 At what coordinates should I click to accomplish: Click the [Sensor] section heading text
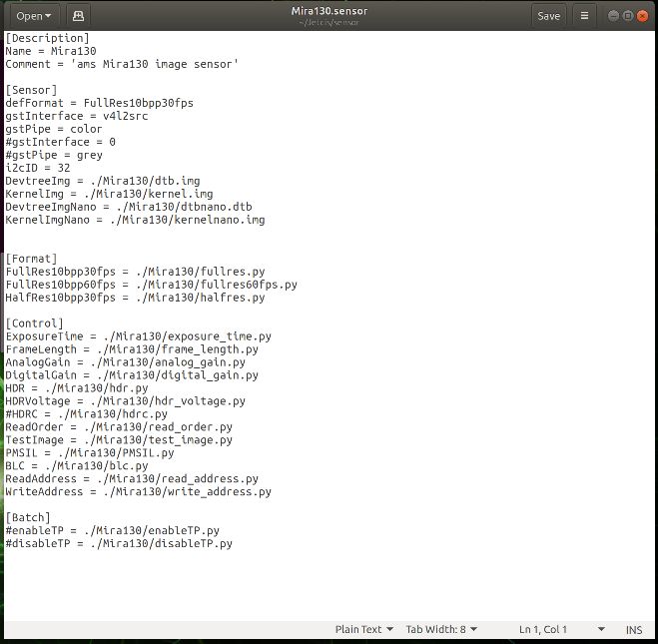(31, 90)
